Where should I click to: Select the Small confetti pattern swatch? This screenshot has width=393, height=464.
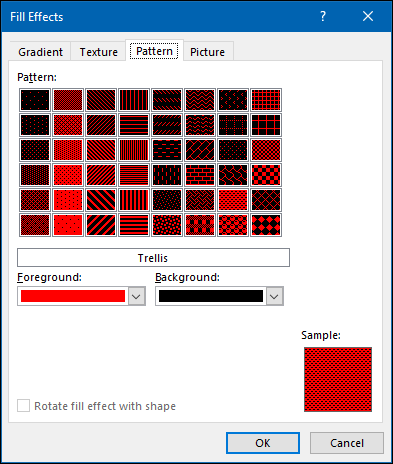pyautogui.click(x=167, y=200)
